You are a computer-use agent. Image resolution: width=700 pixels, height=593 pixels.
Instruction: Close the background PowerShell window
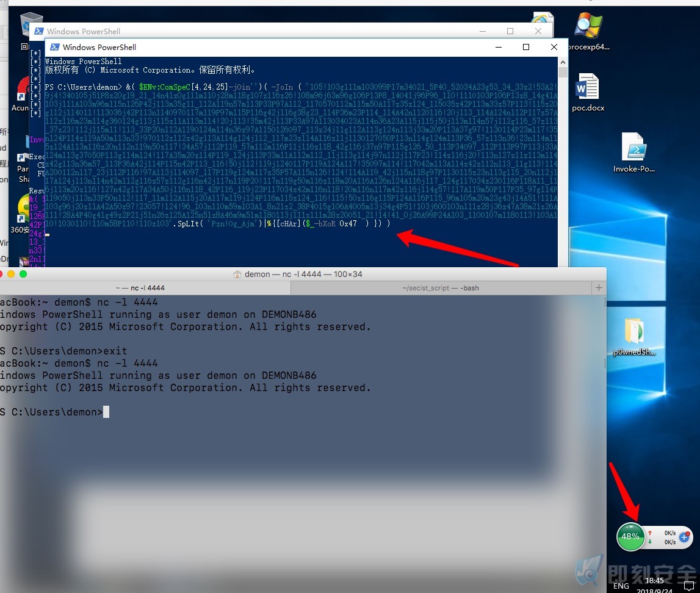click(538, 31)
